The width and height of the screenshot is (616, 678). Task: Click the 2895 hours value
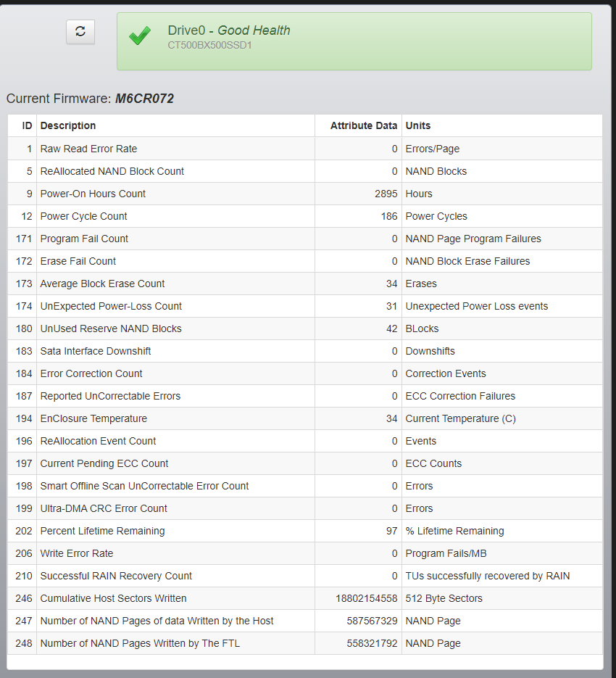(386, 194)
